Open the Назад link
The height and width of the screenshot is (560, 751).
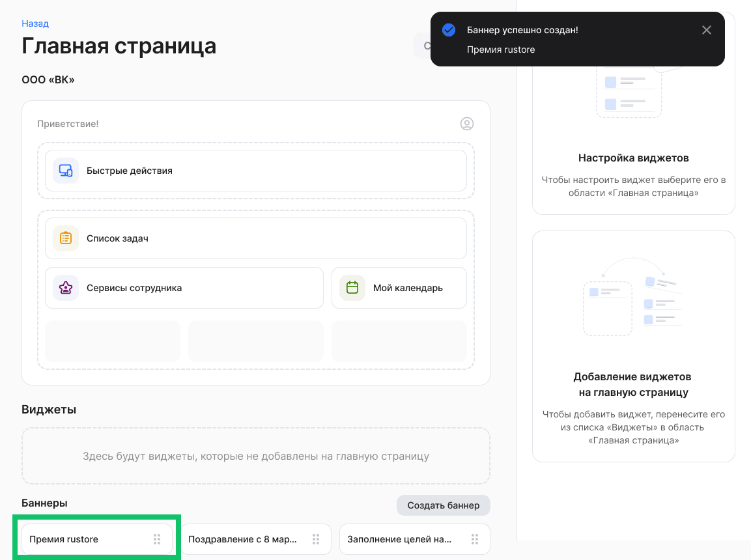[x=35, y=23]
